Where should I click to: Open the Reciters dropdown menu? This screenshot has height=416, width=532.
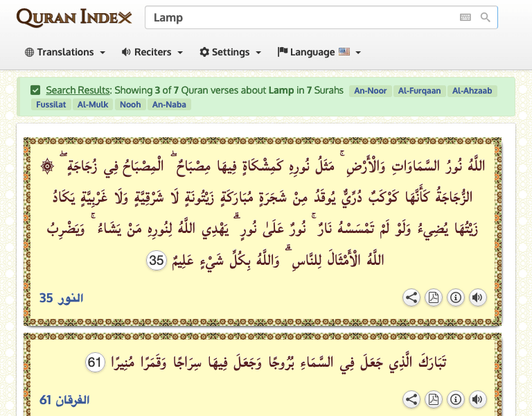152,52
